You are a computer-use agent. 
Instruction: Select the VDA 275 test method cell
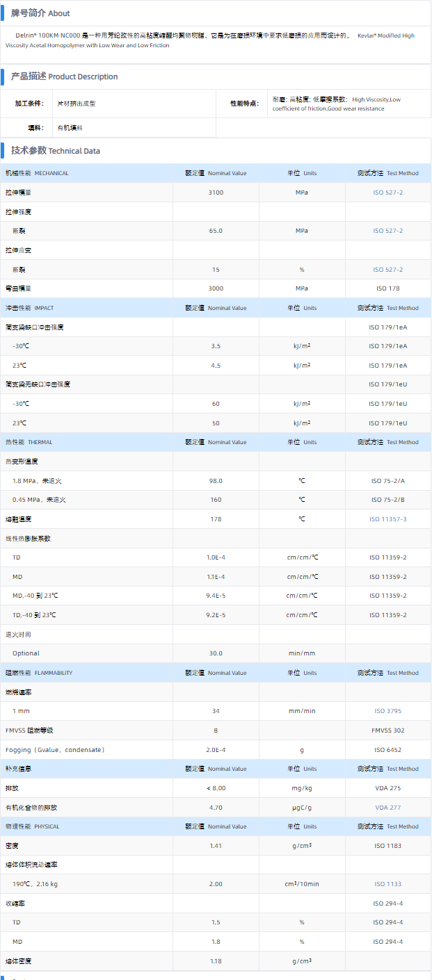pyautogui.click(x=387, y=788)
